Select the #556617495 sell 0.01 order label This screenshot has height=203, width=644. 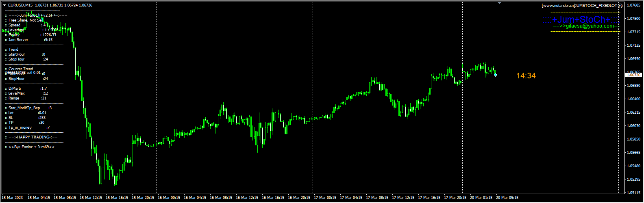(23, 72)
